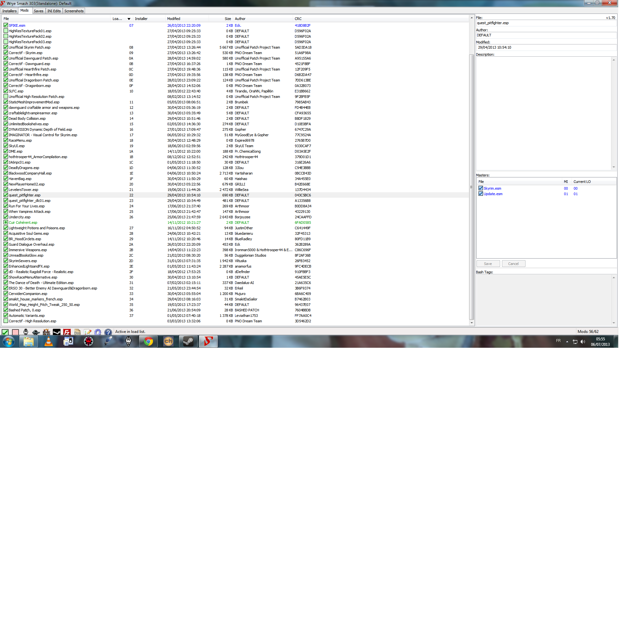Image resolution: width=644 pixels, height=644 pixels.
Task: Click the mod list scroll down arrow
Action: click(471, 323)
